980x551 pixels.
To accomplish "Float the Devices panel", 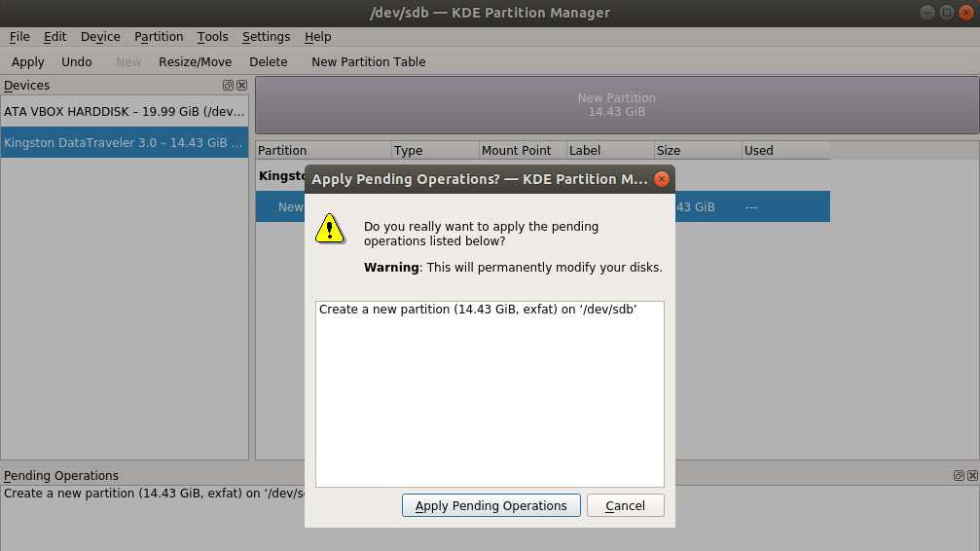I will (228, 85).
